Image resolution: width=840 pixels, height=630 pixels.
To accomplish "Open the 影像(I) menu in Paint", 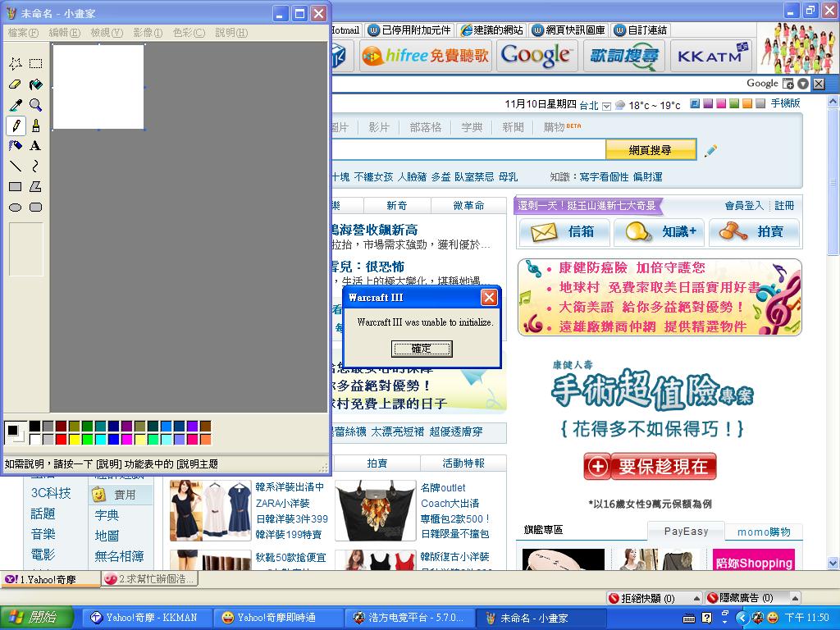I will pyautogui.click(x=148, y=33).
